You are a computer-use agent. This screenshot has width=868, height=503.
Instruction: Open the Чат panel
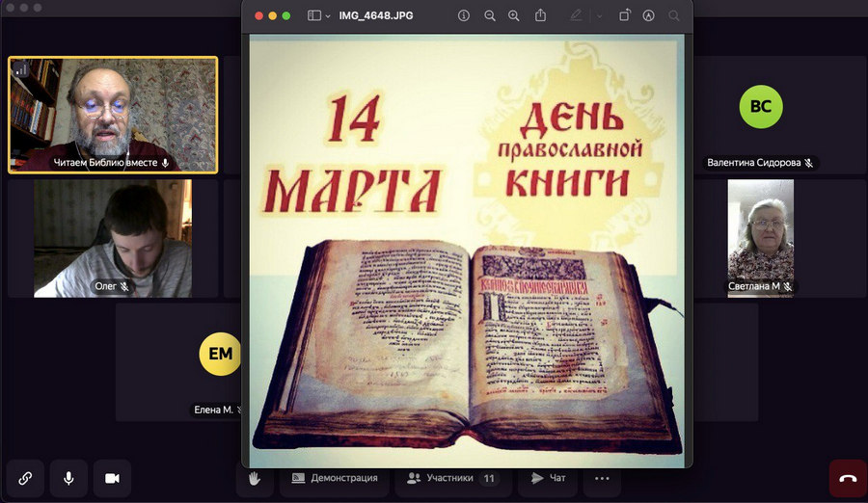548,478
